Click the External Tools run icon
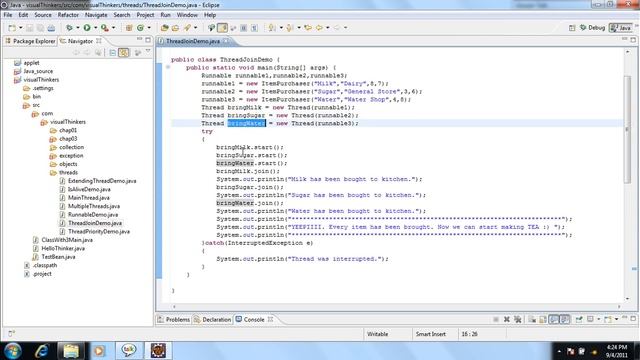Image resolution: width=640 pixels, height=360 pixels. tap(104, 28)
